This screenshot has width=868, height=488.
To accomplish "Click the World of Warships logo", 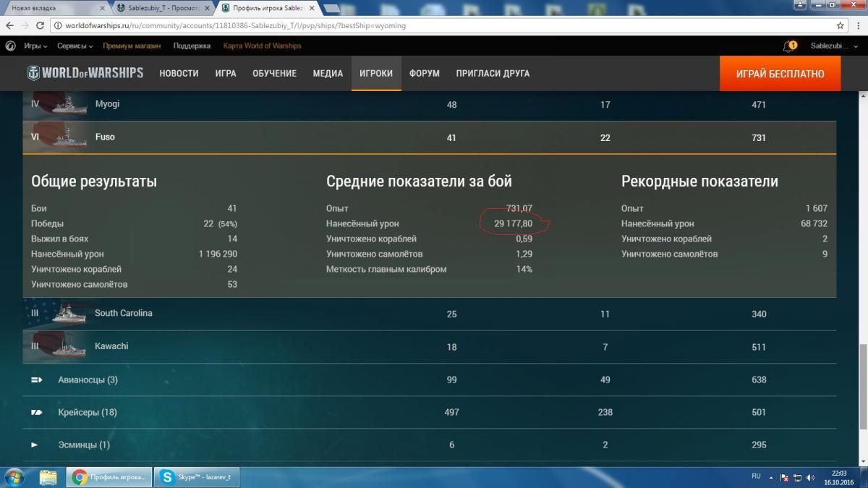I will (x=85, y=73).
